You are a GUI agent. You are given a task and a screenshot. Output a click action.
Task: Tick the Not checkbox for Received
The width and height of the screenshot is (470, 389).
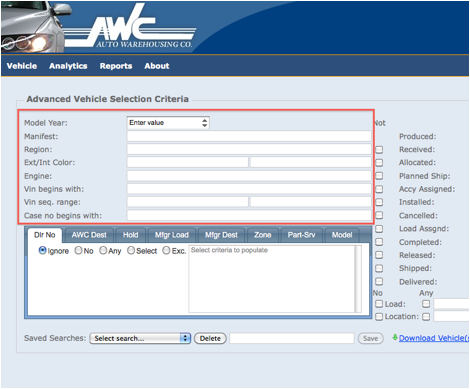coord(379,149)
